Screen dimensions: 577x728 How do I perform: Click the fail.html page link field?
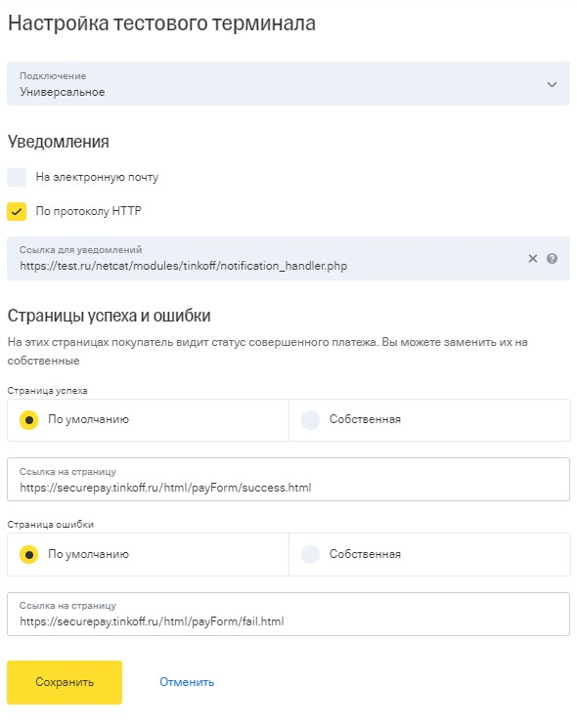[x=288, y=614]
